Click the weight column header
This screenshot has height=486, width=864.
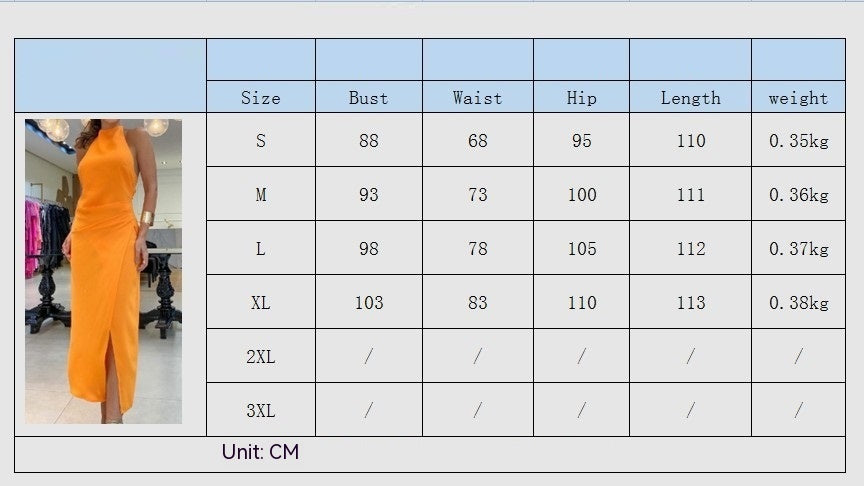point(798,98)
